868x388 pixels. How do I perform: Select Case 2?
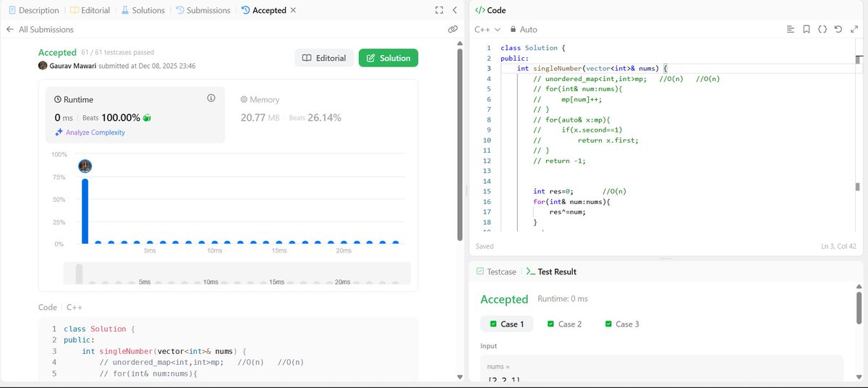pos(564,324)
